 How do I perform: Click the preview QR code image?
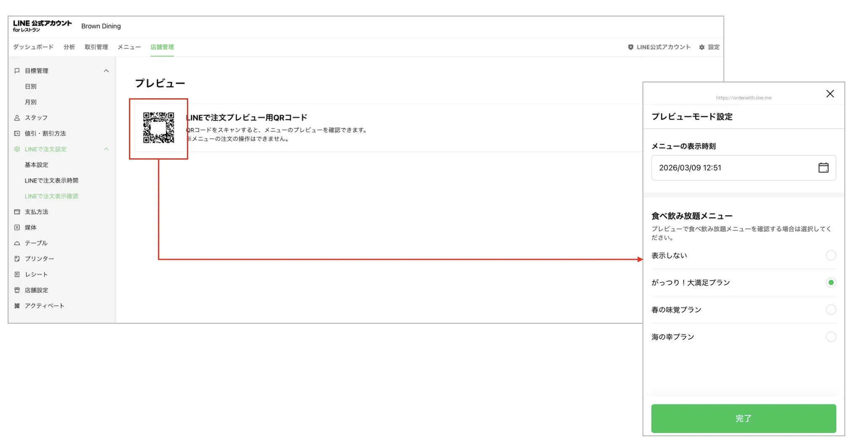[158, 128]
